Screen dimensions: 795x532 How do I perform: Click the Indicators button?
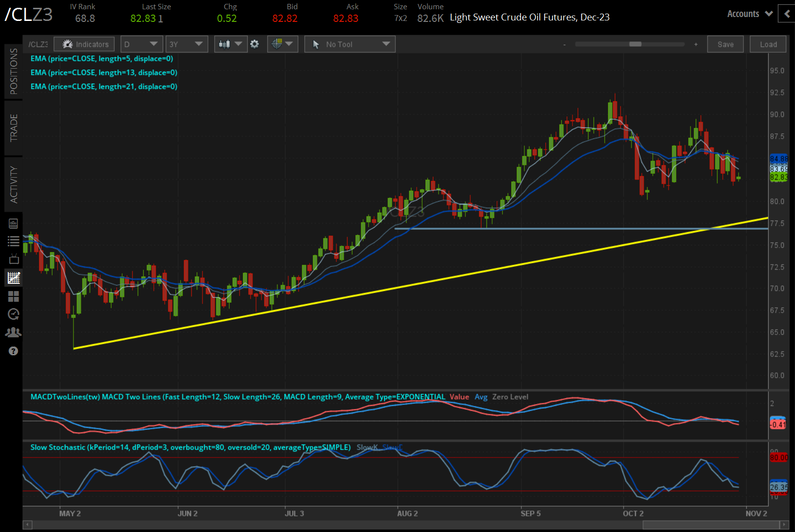[x=84, y=44]
